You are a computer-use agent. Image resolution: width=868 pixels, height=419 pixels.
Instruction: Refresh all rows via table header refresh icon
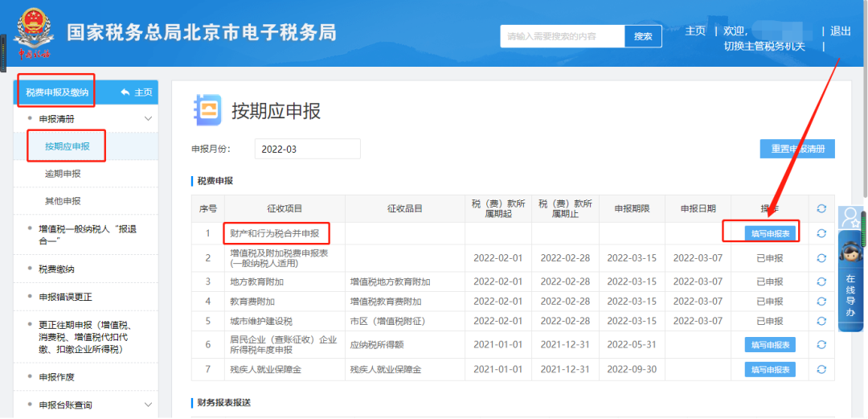821,208
